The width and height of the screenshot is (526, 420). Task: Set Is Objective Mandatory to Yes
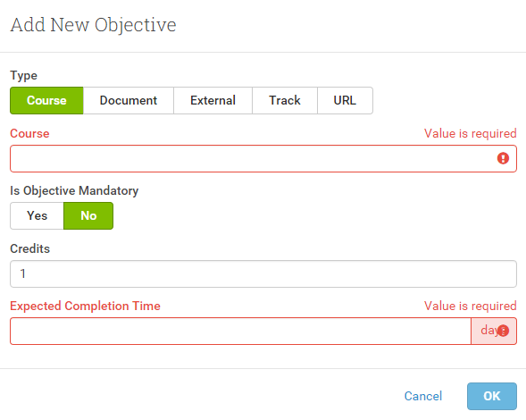tap(37, 215)
